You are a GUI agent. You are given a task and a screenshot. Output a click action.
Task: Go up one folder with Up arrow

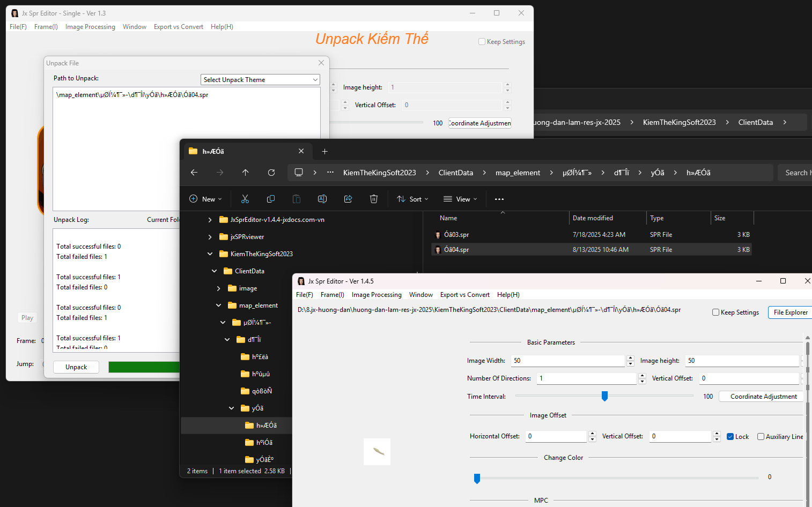tap(246, 173)
